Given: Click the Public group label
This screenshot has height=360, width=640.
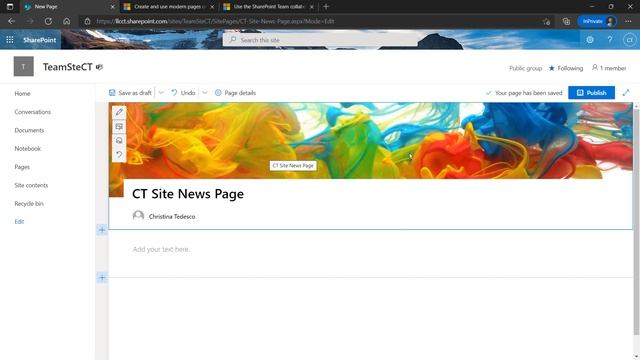Looking at the screenshot, I should pos(525,68).
